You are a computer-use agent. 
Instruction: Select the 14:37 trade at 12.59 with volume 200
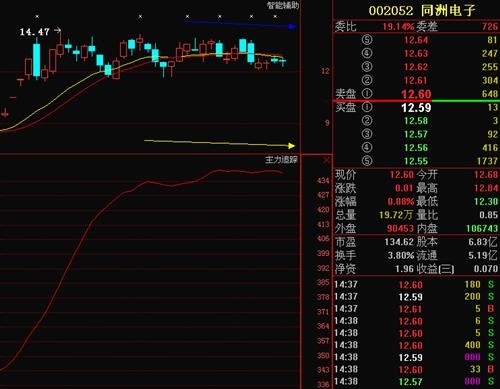(x=415, y=297)
